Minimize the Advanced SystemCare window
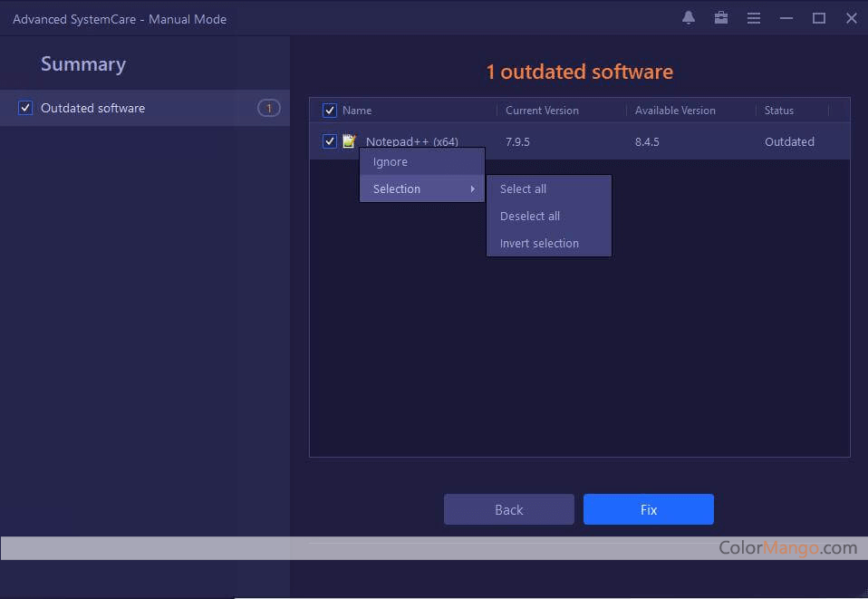The height and width of the screenshot is (599, 868). click(786, 18)
